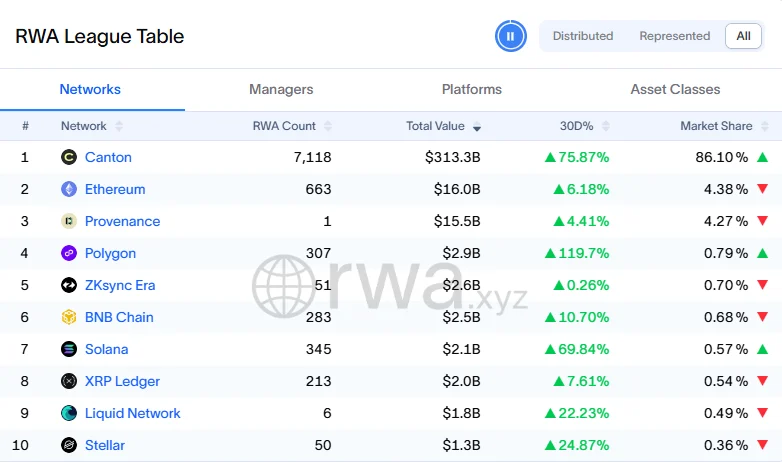This screenshot has width=782, height=462.
Task: Select the All filter option
Action: point(743,36)
